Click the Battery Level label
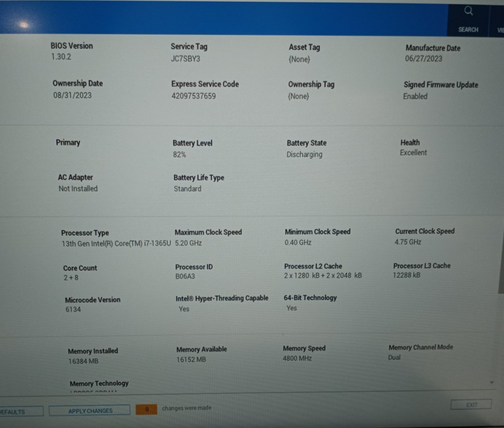 (193, 143)
